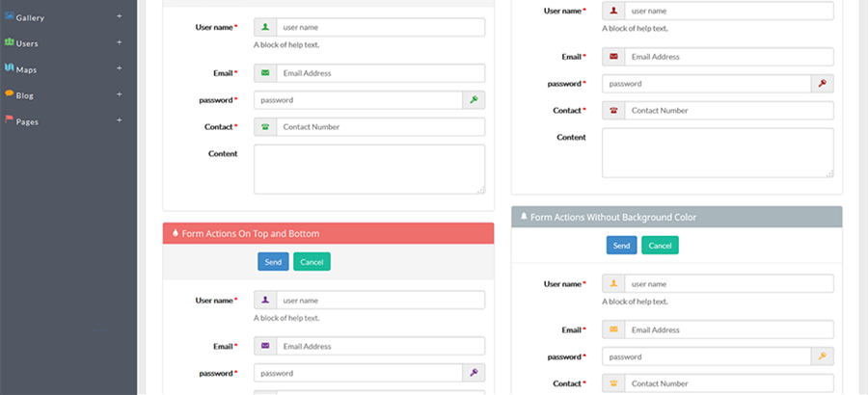The image size is (868, 395).
Task: Expand the Users menu with plus sign
Action: tap(119, 42)
